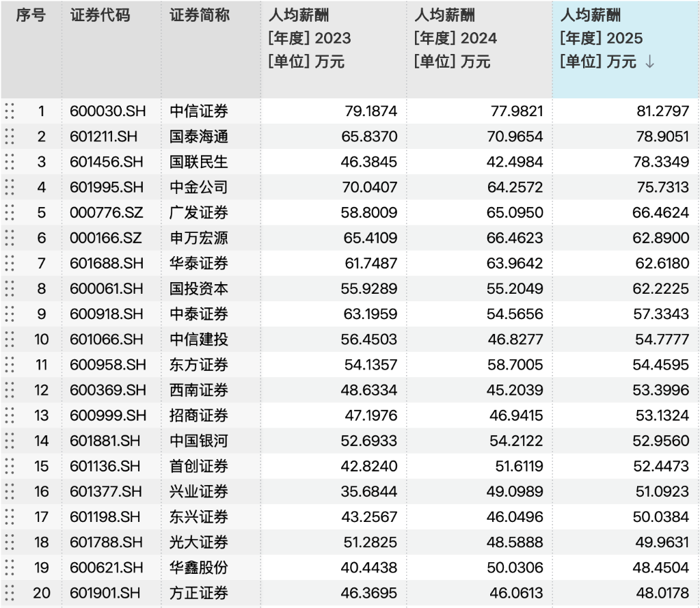The width and height of the screenshot is (700, 608).
Task: Click the drag handle for row 3 国联民生
Action: coord(10,162)
